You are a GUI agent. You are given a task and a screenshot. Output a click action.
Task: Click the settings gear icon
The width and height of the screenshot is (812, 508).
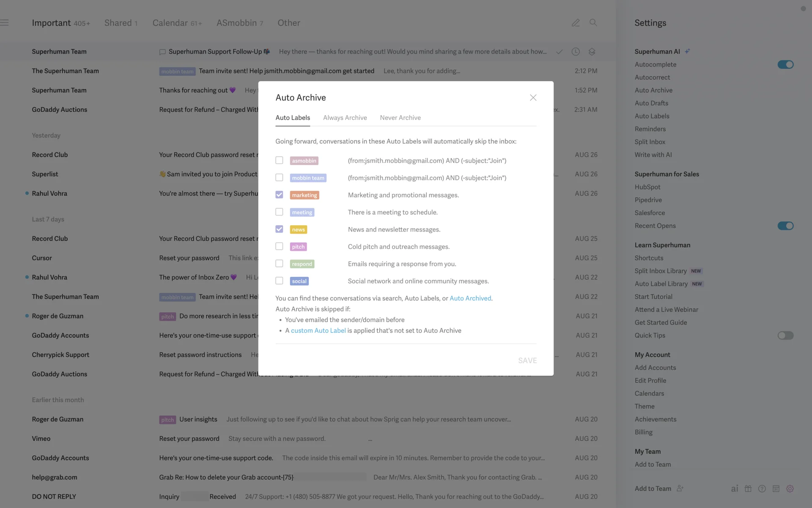pos(790,489)
